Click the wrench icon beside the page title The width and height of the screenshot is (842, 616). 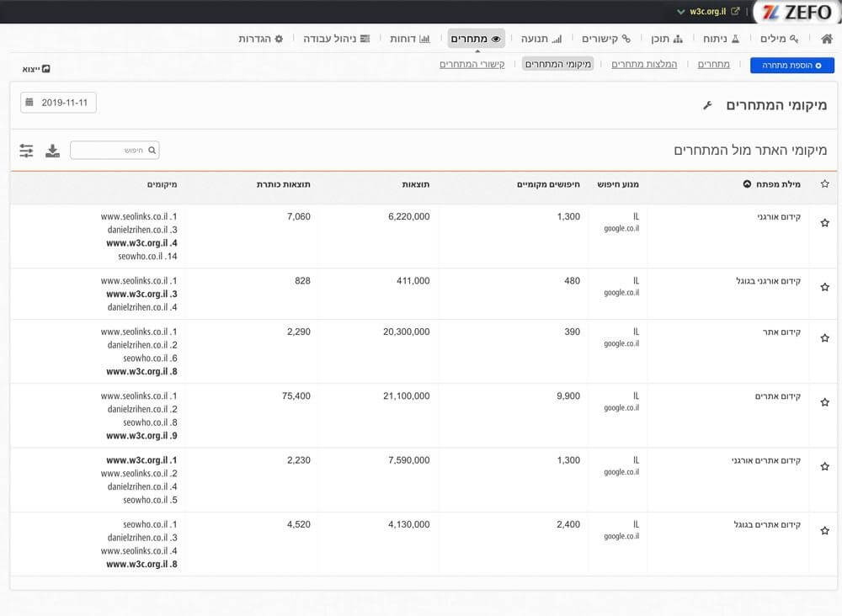pyautogui.click(x=708, y=105)
